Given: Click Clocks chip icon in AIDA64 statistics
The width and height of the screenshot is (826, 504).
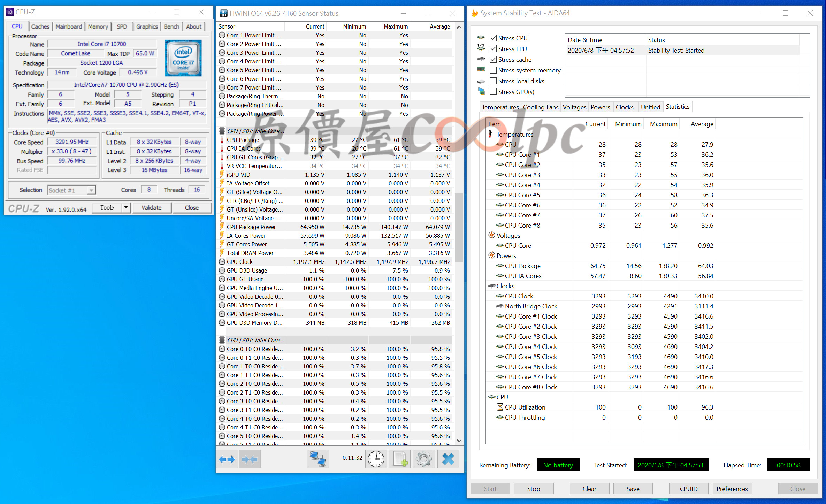Looking at the screenshot, I should click(491, 286).
